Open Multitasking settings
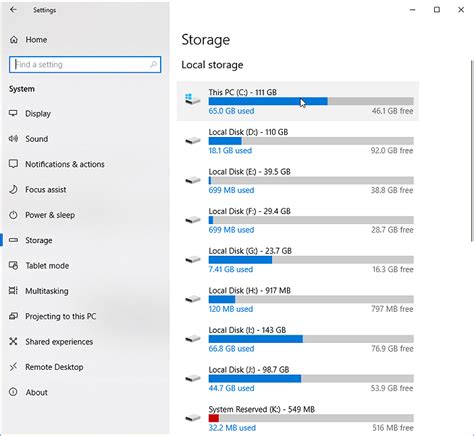The width and height of the screenshot is (474, 436). coord(47,291)
